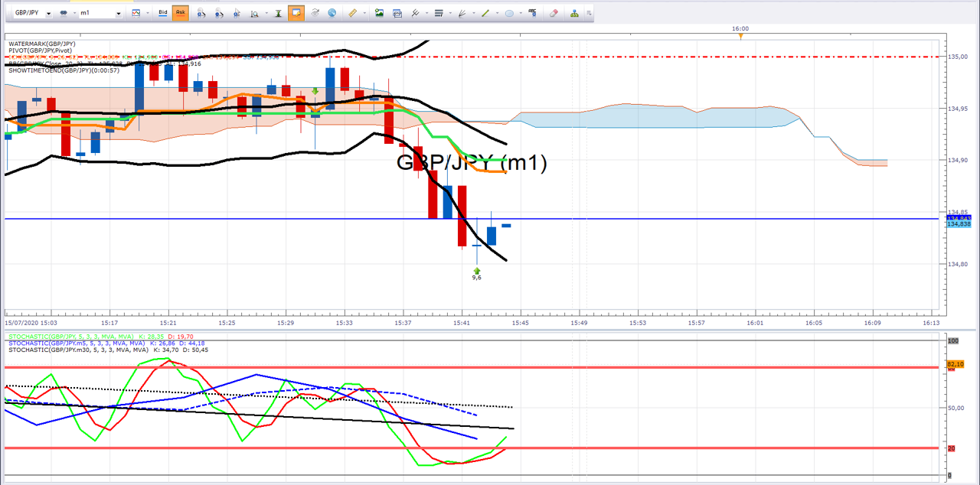Click the zoom in icon
This screenshot has width=980, height=485.
click(x=201, y=13)
